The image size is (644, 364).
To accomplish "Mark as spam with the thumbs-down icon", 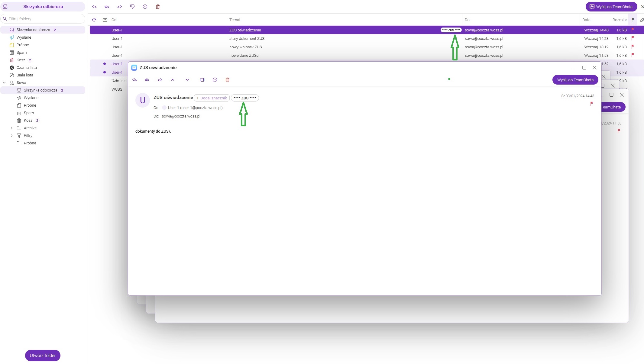I will [132, 7].
